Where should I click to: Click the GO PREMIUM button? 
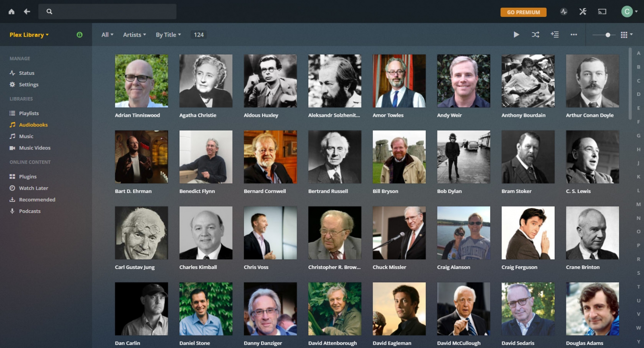tap(523, 12)
